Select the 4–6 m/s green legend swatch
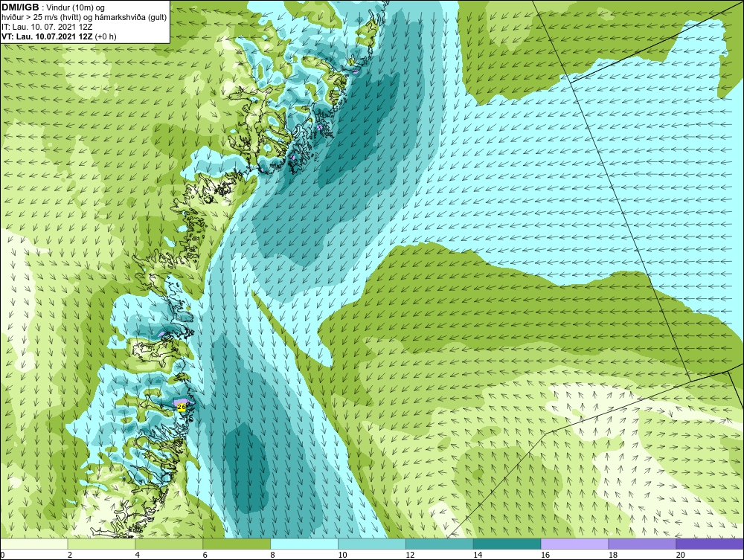The image size is (744, 560). click(x=170, y=544)
